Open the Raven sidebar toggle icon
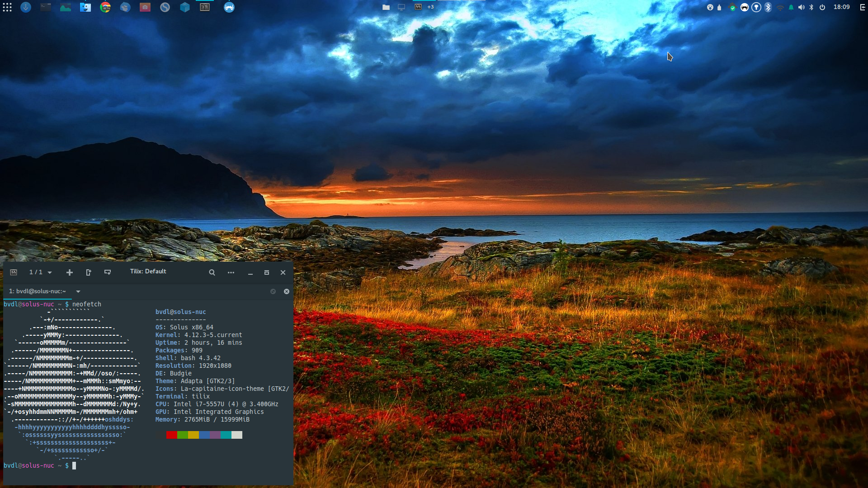Viewport: 868px width, 488px height. click(x=863, y=7)
